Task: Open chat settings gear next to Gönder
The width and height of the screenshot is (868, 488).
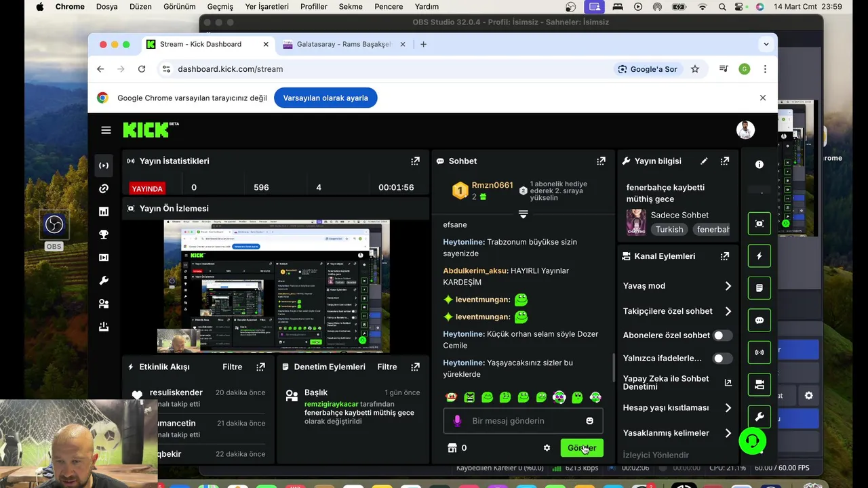Action: 547,448
